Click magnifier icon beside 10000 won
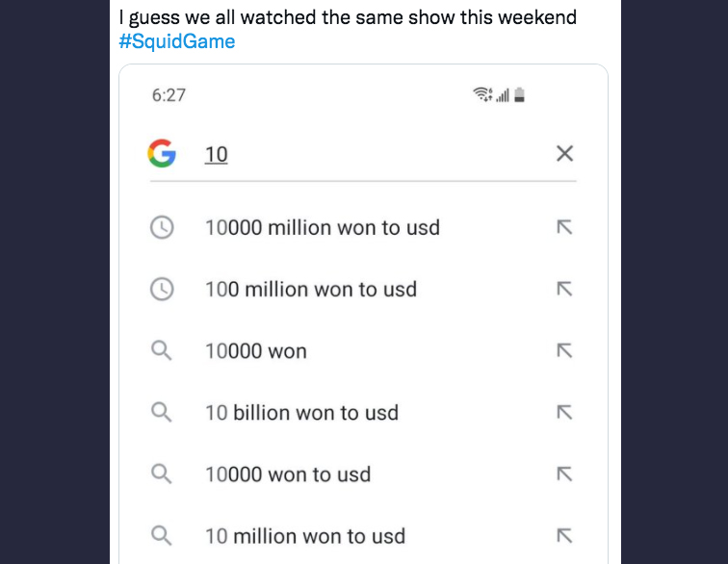This screenshot has height=564, width=728. coord(161,350)
